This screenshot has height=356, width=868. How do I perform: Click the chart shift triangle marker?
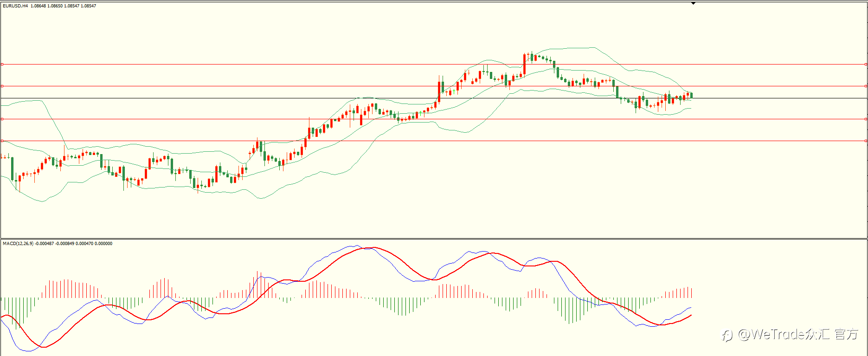click(693, 3)
